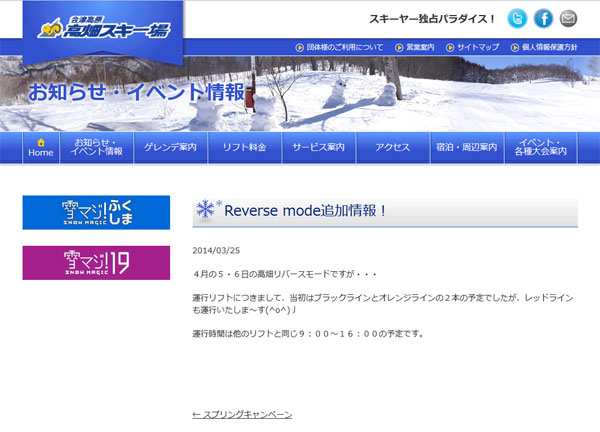600x432 pixels.
Task: Open the Facebook icon link
Action: pyautogui.click(x=543, y=19)
